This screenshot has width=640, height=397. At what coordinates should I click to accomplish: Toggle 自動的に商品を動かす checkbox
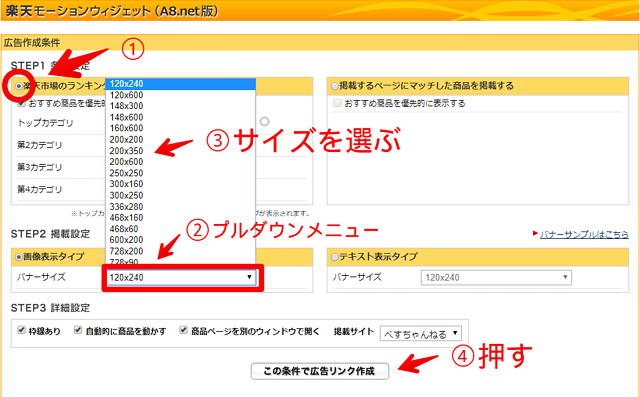[x=78, y=330]
